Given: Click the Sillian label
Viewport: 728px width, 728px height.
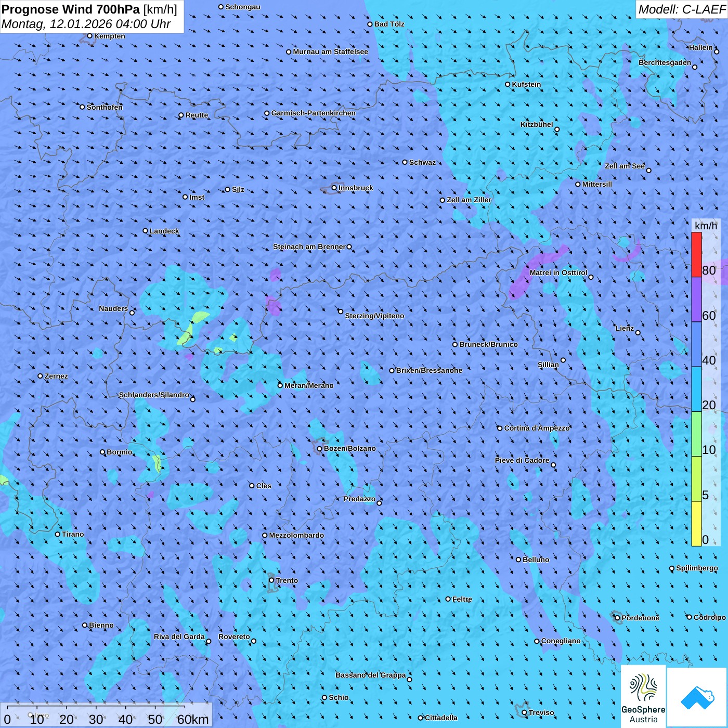Looking at the screenshot, I should 548,365.
